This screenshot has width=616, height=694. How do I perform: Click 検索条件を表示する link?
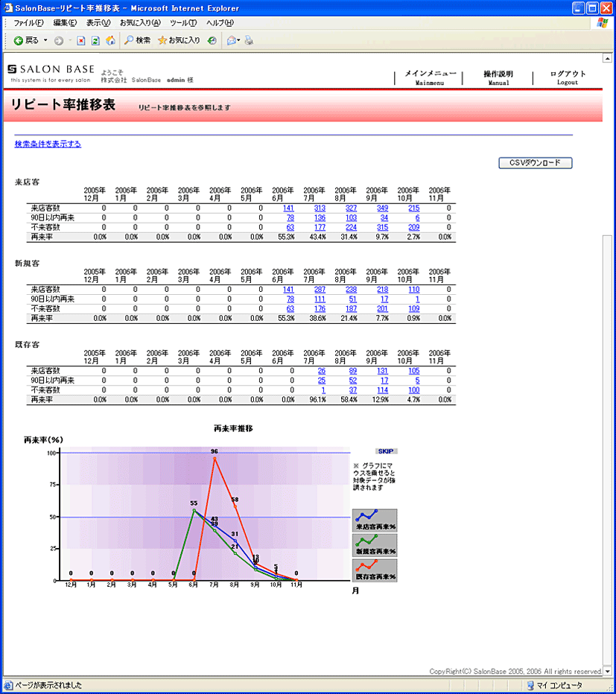click(48, 144)
